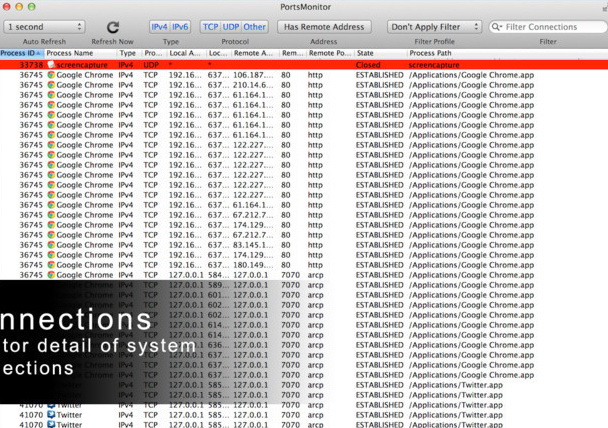
Task: Open the 1 second auto refresh dropdown
Action: click(44, 27)
